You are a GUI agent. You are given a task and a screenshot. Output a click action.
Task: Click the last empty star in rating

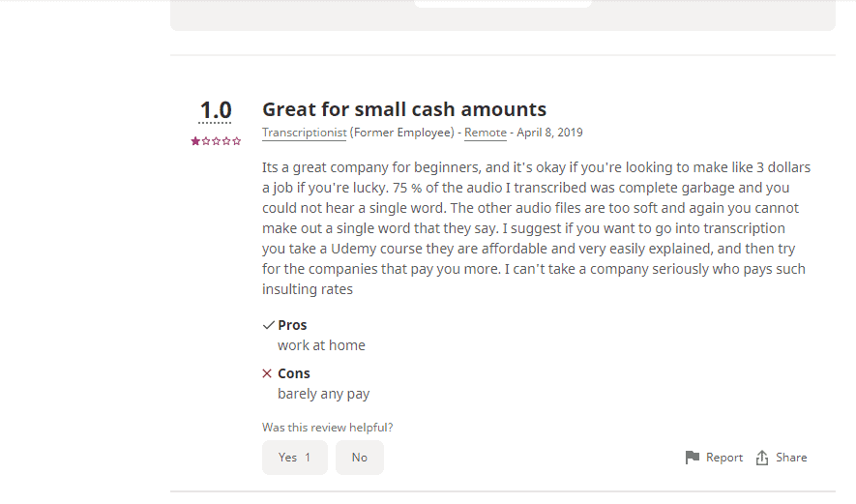[236, 141]
